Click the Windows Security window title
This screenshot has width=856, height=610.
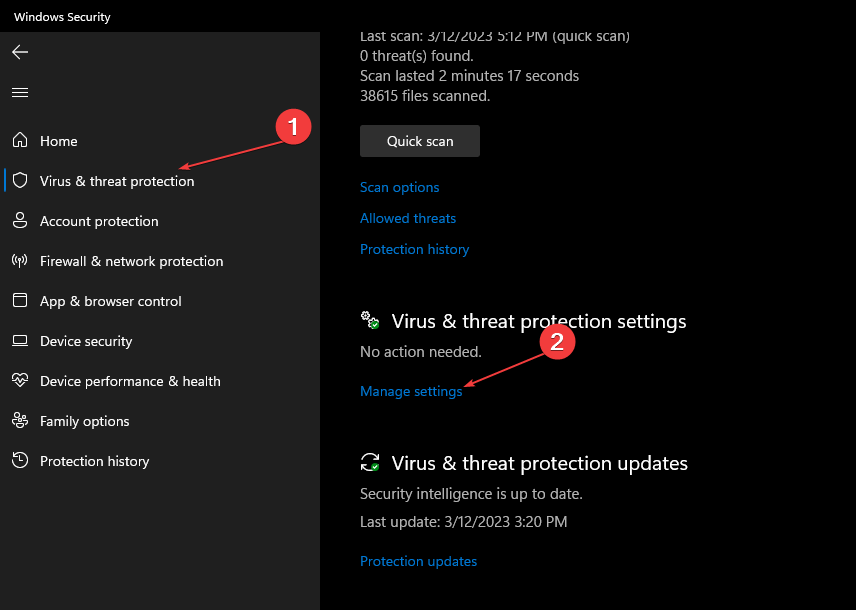[62, 17]
